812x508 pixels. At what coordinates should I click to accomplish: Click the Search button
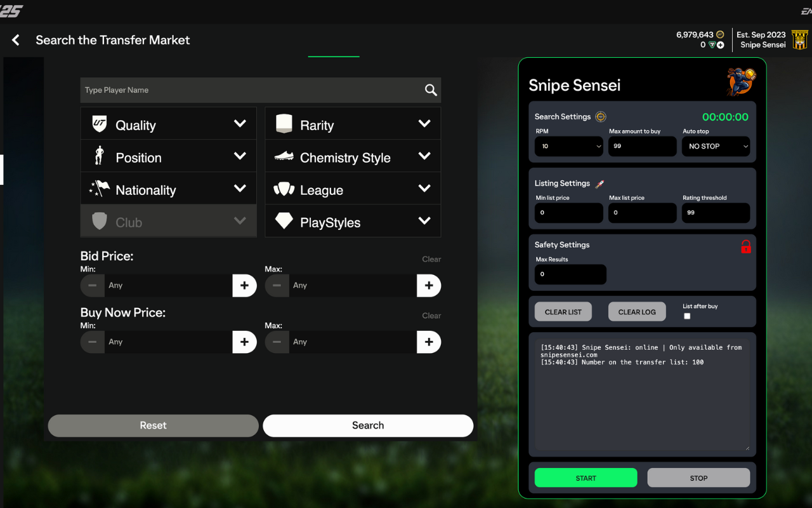(x=368, y=425)
